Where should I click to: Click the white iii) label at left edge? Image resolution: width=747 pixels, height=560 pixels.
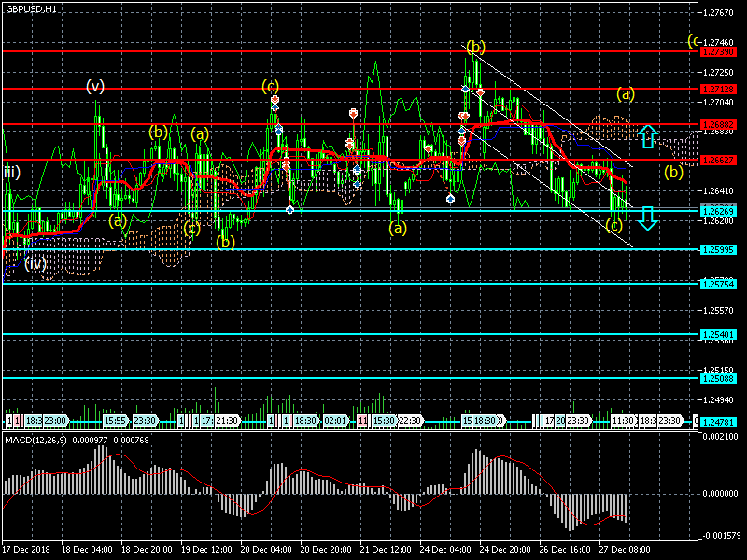(x=10, y=172)
